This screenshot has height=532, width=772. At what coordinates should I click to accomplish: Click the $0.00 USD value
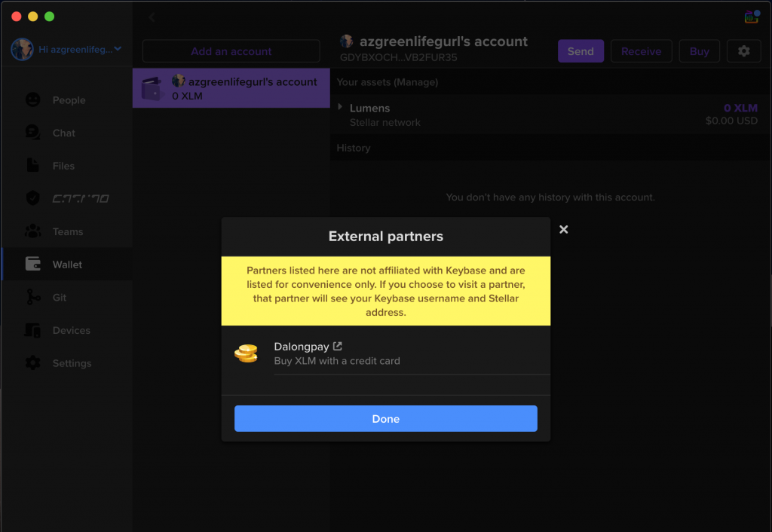(x=731, y=121)
